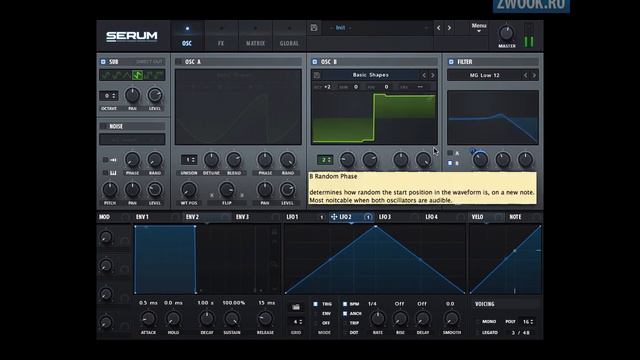Go to previous wavetable in OSC B
Screen dimensions: 640x360
(x=424, y=75)
